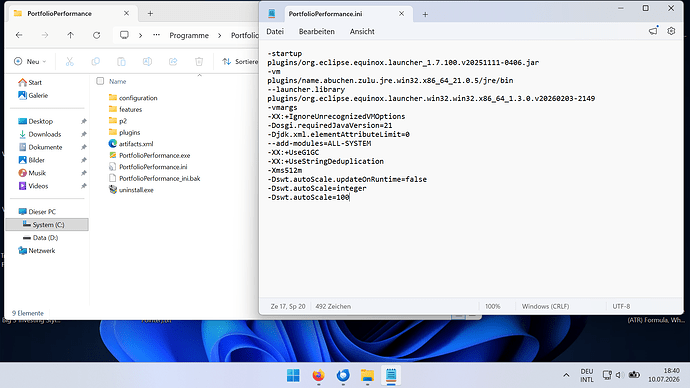Open the Bearbeiten menu in Notepad
The width and height of the screenshot is (690, 388).
tap(316, 32)
